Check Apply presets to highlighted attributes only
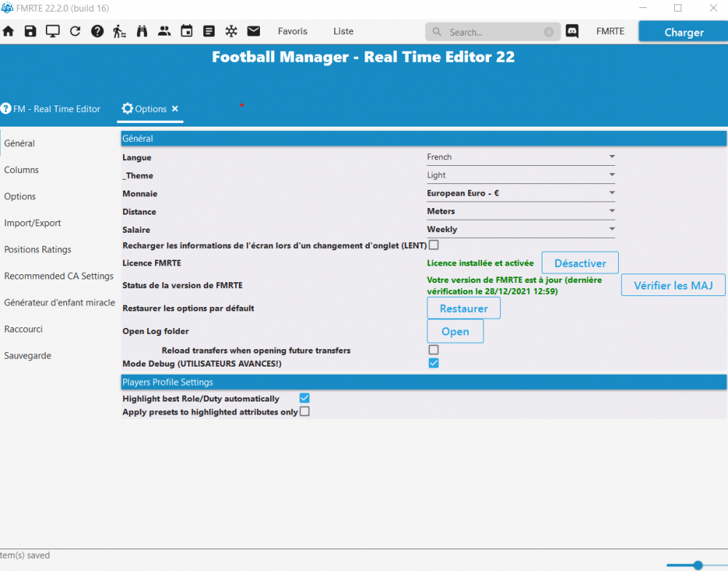The width and height of the screenshot is (728, 571). [304, 412]
